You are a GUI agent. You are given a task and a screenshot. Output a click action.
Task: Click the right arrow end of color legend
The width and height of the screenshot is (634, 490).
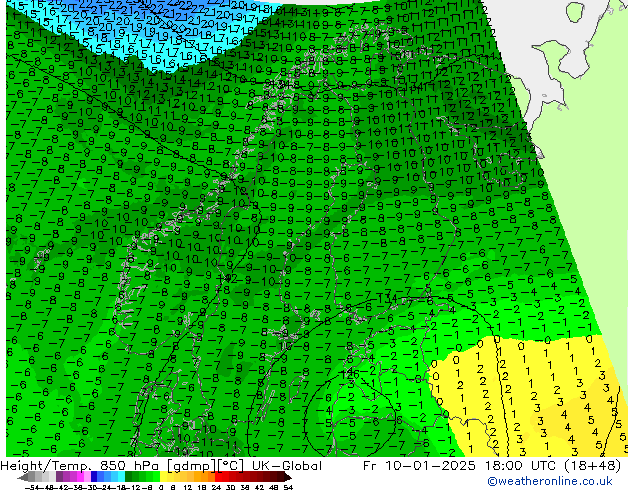pos(288,477)
